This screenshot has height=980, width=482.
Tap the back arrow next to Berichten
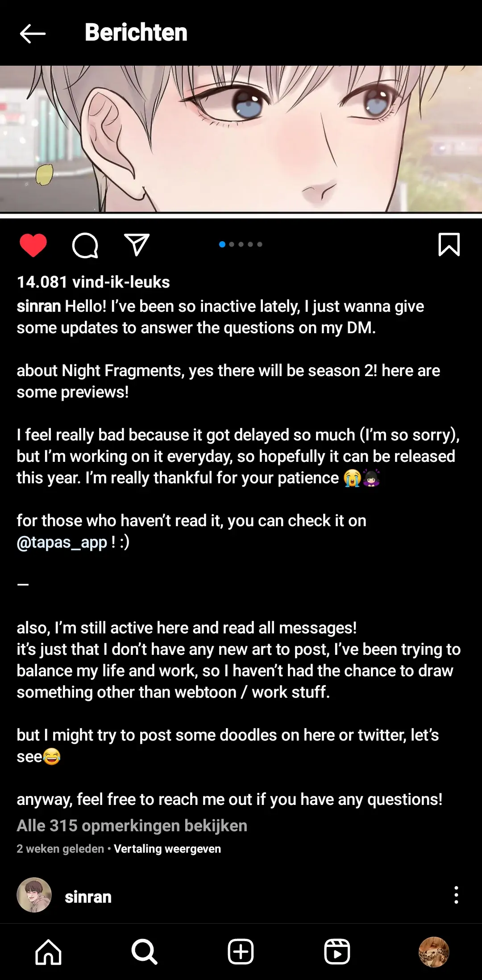point(33,34)
